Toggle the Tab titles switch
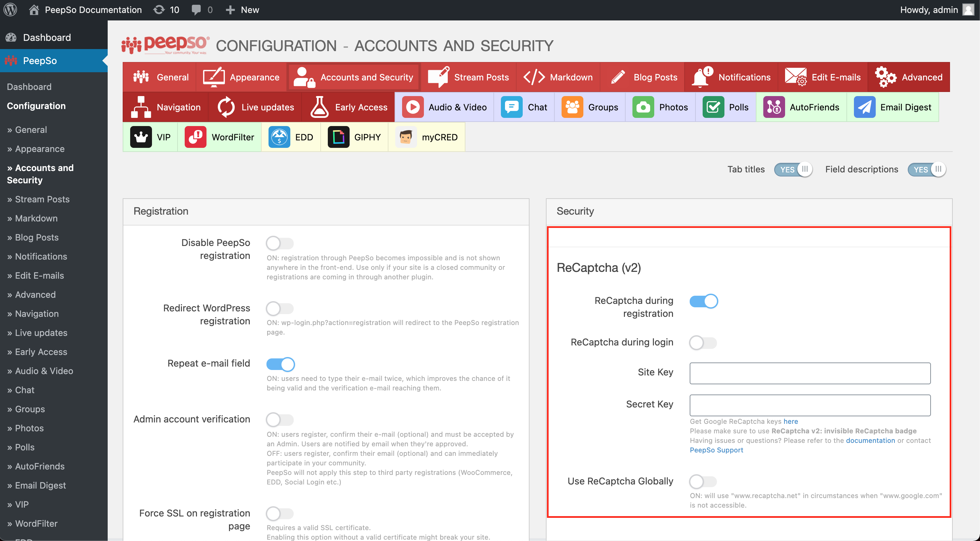The image size is (980, 541). [793, 169]
